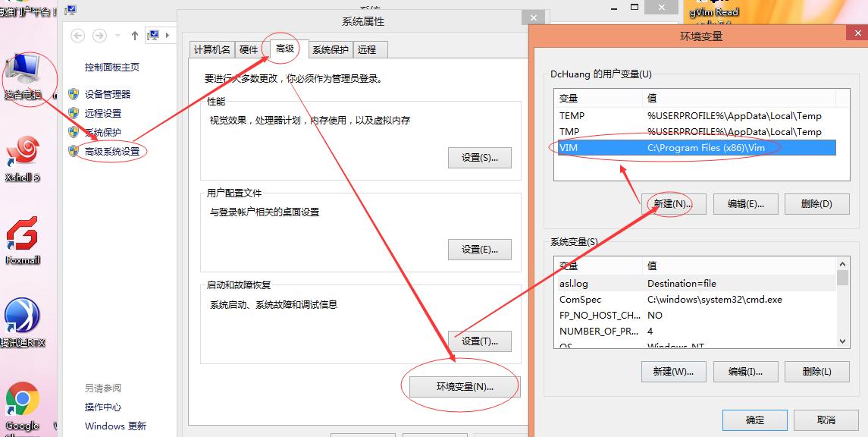Image resolution: width=868 pixels, height=437 pixels.
Task: Switch to the 计算机名 tab
Action: point(212,49)
